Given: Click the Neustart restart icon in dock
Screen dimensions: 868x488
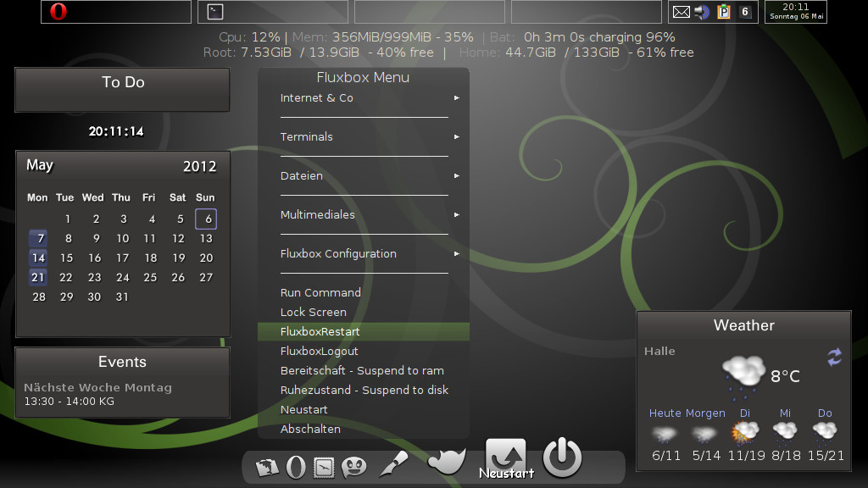Looking at the screenshot, I should tap(505, 458).
